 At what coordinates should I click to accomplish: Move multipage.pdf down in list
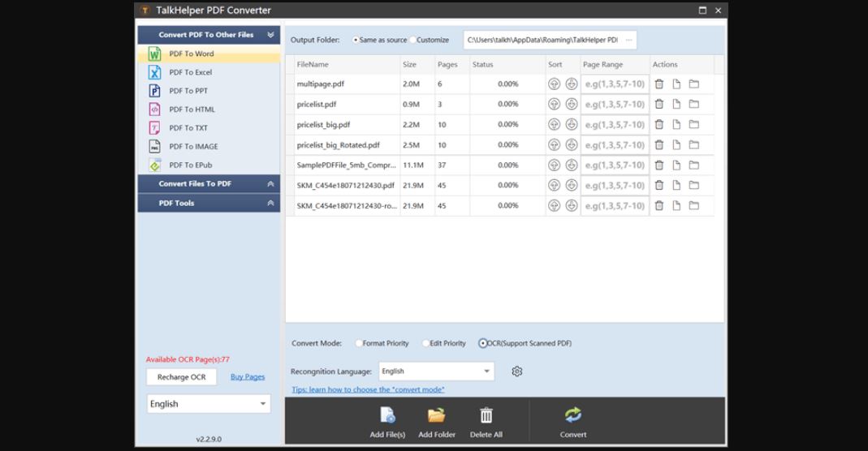pyautogui.click(x=572, y=84)
